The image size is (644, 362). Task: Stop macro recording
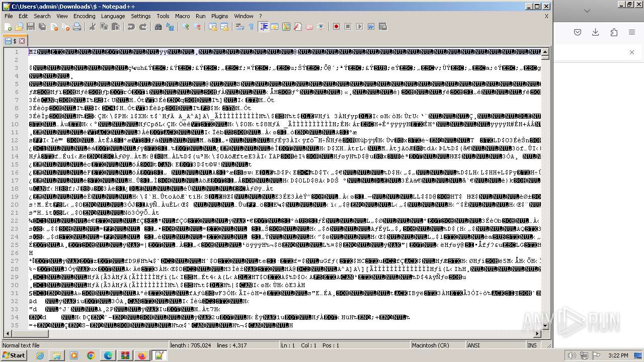click(x=348, y=27)
